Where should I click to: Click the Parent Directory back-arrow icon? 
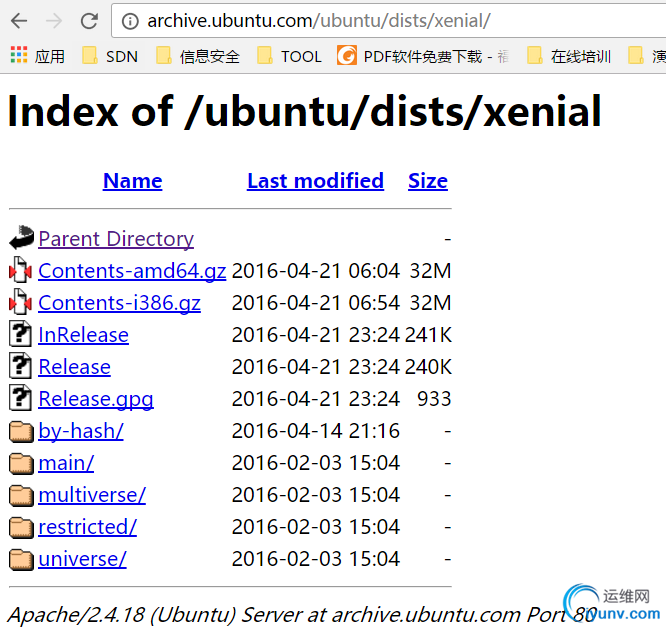coord(21,237)
